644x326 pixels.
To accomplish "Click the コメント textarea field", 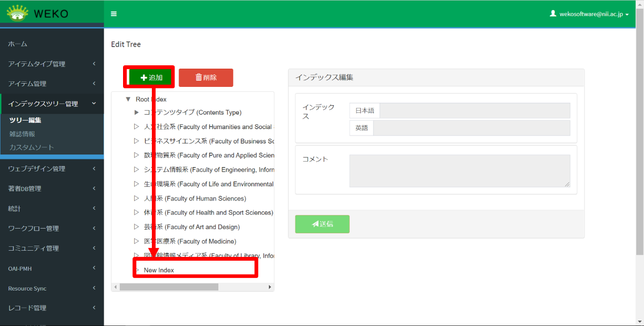I will pyautogui.click(x=459, y=171).
